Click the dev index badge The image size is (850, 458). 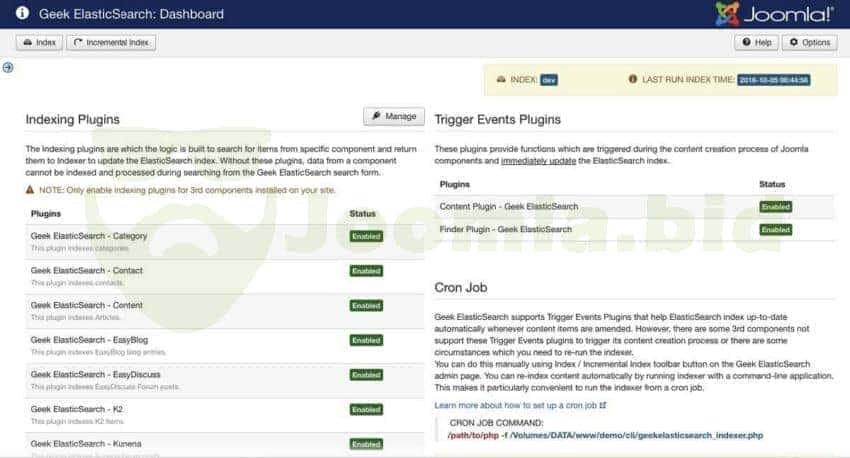(x=549, y=80)
